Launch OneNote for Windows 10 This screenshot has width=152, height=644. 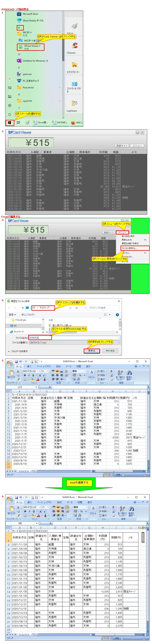(x=32, y=61)
